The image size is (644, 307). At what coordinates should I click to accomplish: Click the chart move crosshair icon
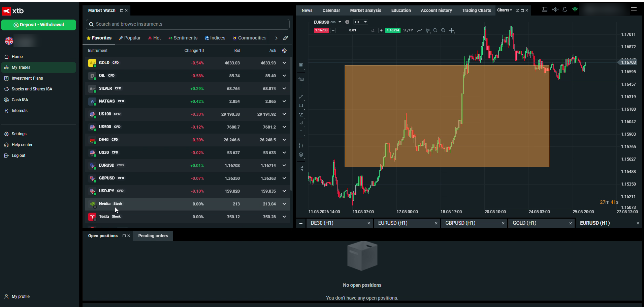[452, 30]
